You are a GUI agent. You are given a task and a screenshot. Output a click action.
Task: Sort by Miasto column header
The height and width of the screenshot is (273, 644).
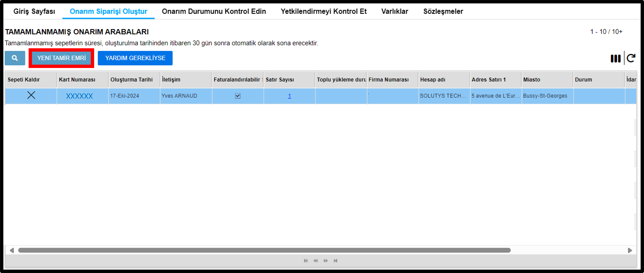pos(547,79)
